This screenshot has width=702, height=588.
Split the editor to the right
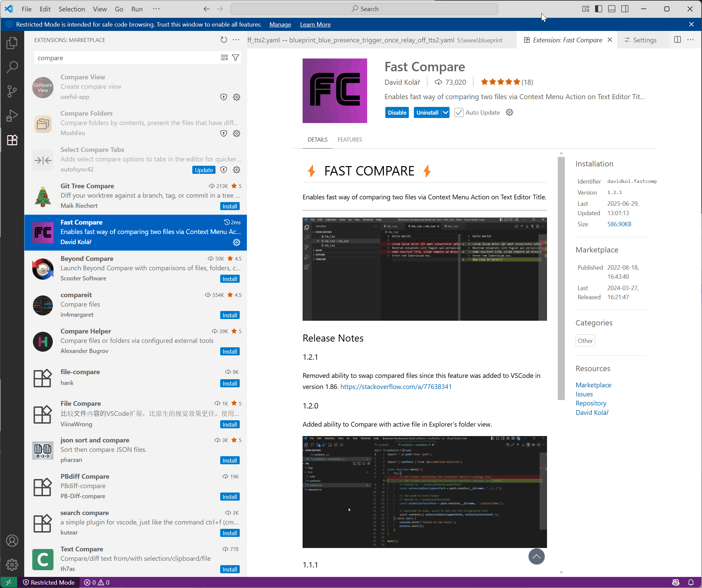pos(677,40)
